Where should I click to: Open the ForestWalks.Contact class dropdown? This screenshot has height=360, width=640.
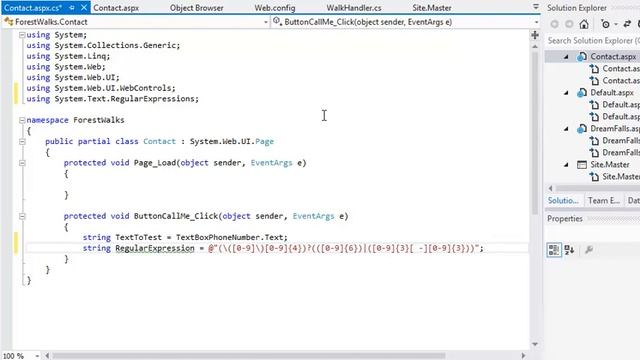tap(266, 22)
